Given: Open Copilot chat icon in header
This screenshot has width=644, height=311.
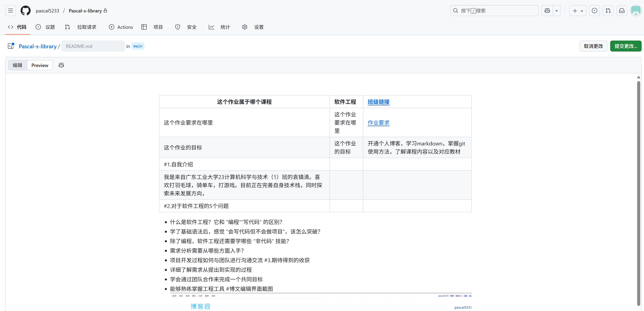Looking at the screenshot, I should (547, 11).
